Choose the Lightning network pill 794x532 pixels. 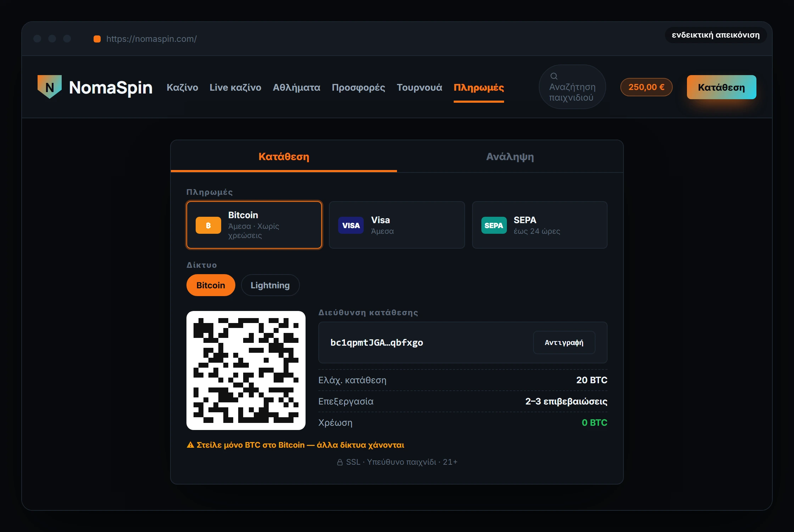[x=270, y=285]
